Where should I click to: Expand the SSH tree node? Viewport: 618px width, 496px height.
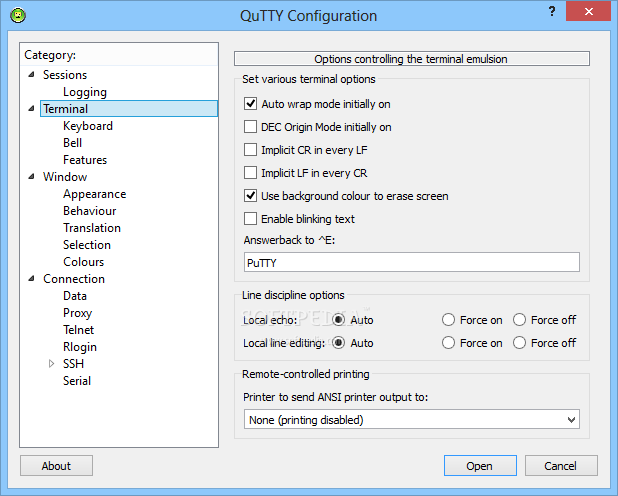pyautogui.click(x=51, y=364)
